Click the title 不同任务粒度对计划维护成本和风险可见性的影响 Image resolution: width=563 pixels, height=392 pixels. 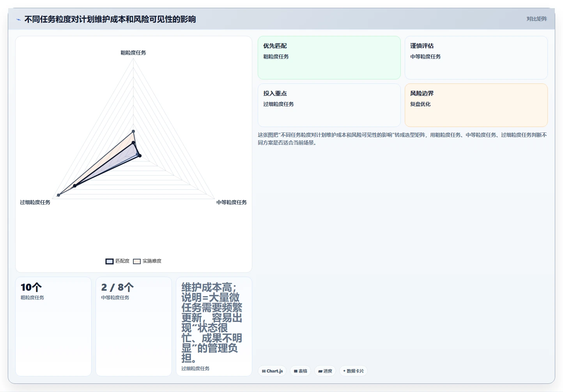click(110, 19)
